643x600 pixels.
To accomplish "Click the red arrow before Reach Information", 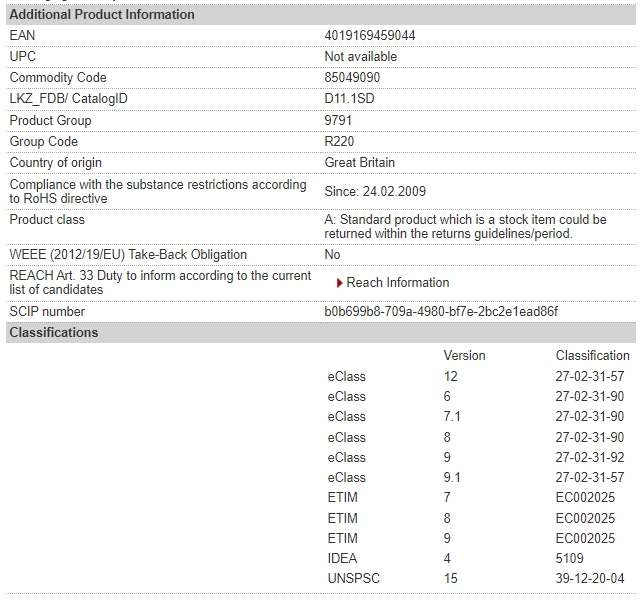I will [x=339, y=283].
